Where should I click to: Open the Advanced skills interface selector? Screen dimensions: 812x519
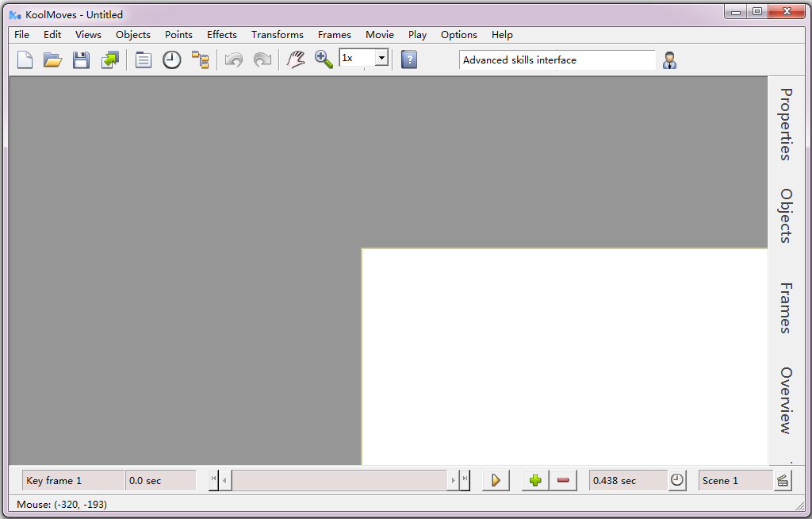click(557, 60)
